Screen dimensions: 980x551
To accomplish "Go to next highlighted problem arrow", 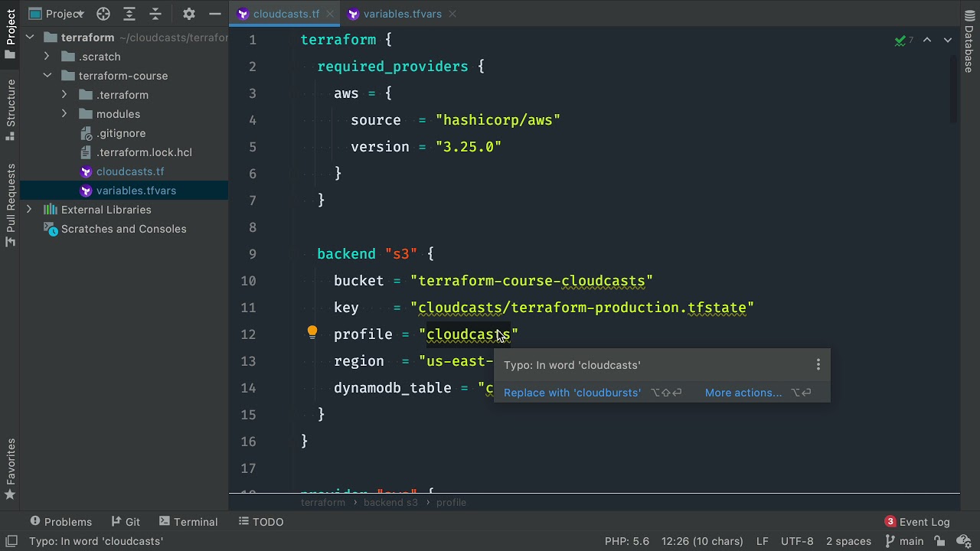I will [948, 40].
